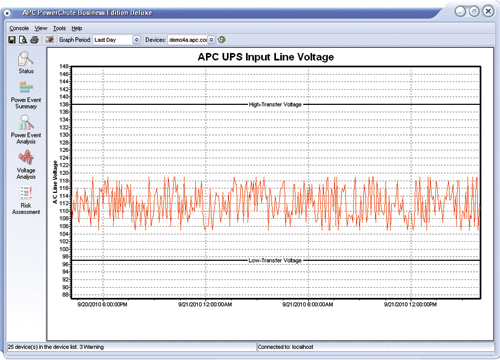
Task: Click the printer icon
Action: (x=34, y=40)
